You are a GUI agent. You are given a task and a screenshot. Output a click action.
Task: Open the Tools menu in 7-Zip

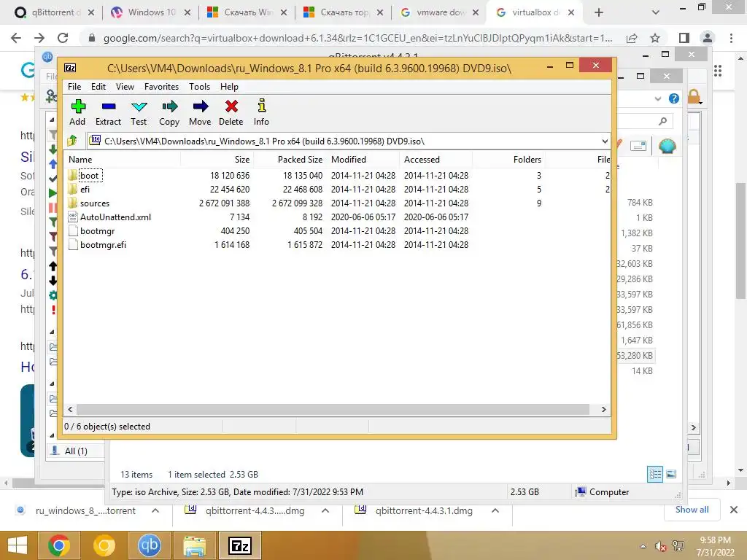tap(199, 87)
